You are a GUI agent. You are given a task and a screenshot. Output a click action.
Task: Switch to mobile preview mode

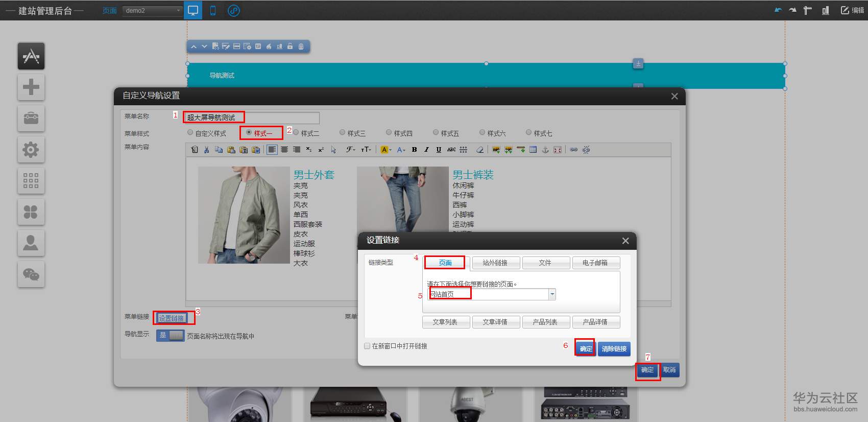coord(213,10)
